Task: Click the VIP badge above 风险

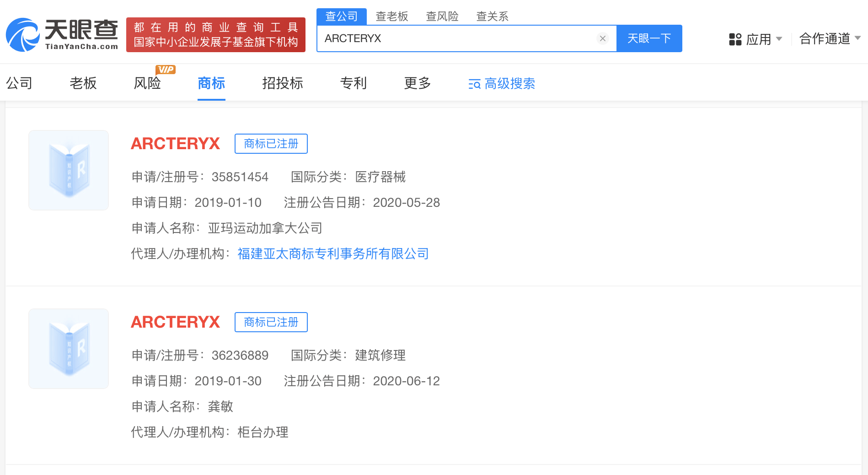Action: coord(166,70)
